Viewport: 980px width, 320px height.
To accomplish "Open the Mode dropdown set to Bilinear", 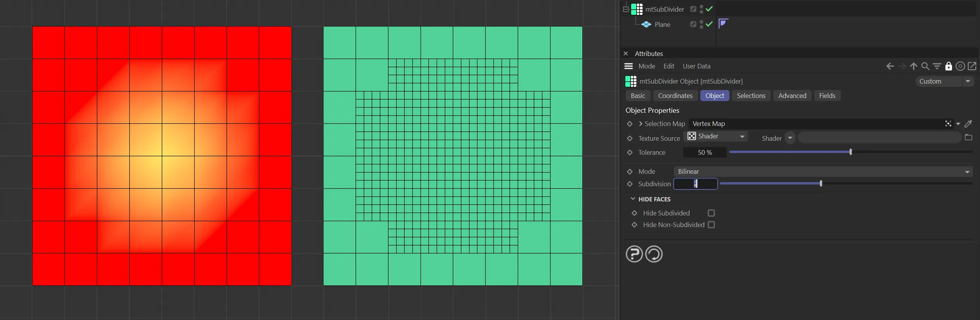I will point(822,171).
